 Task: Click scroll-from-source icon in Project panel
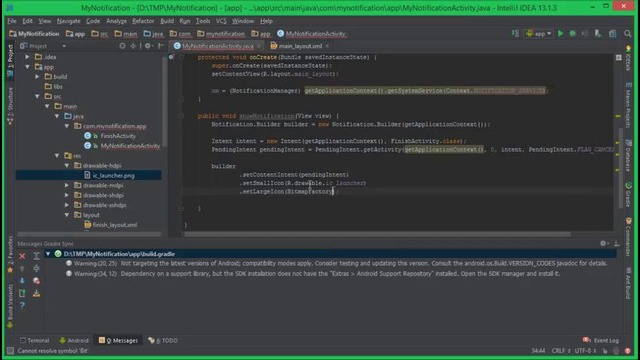[122, 46]
